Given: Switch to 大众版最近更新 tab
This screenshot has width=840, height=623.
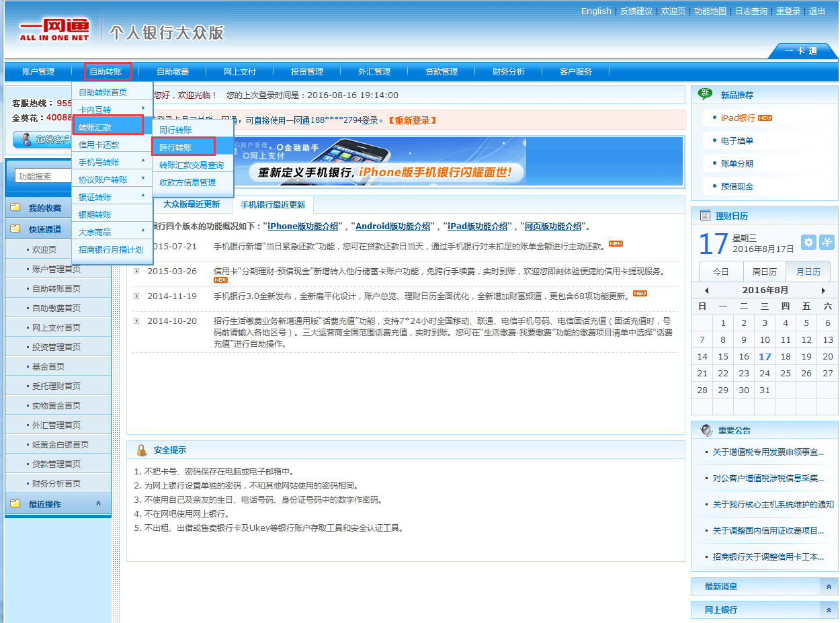Looking at the screenshot, I should click(191, 205).
